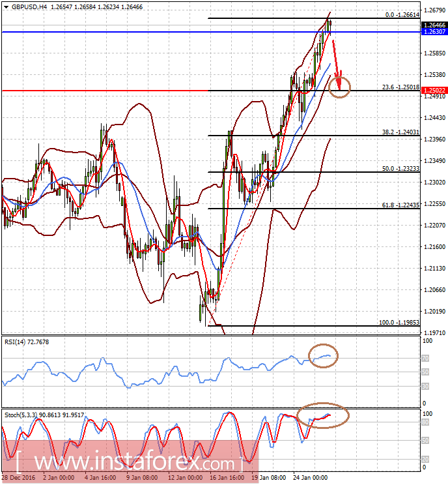
Task: Select the GBPUSD,H4 chart title text
Action: [29, 7]
